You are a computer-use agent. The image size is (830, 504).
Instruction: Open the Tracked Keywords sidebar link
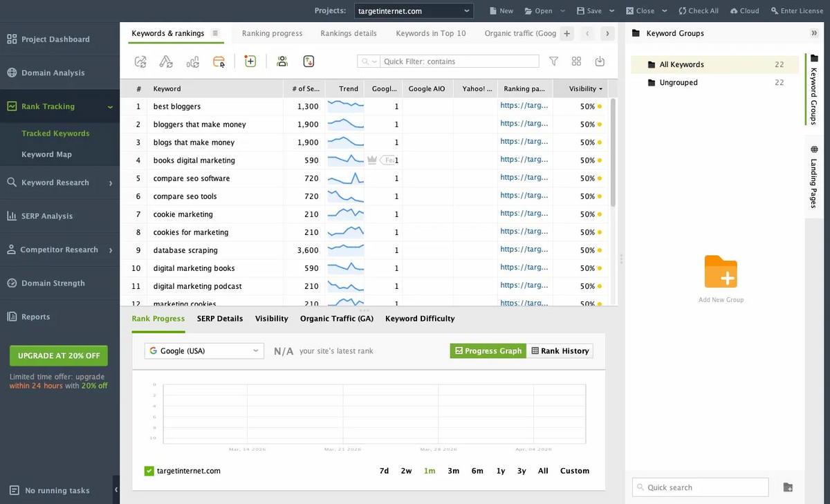click(55, 133)
